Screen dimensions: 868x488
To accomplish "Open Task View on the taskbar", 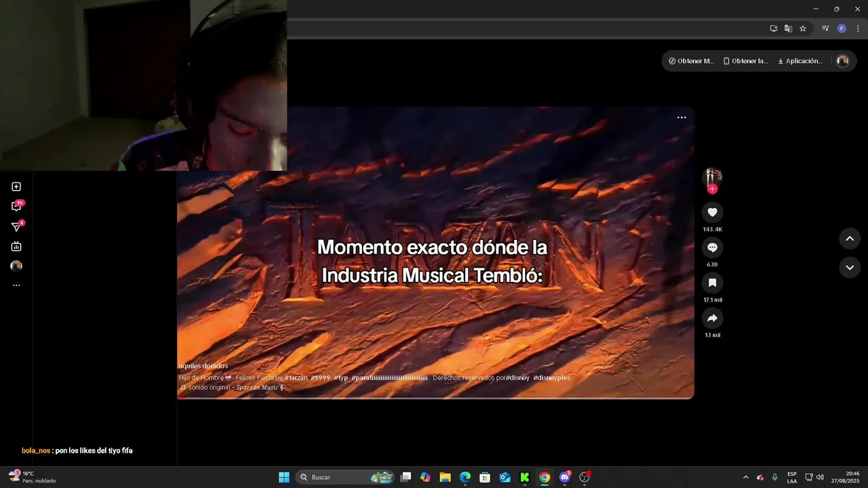I will tap(406, 477).
